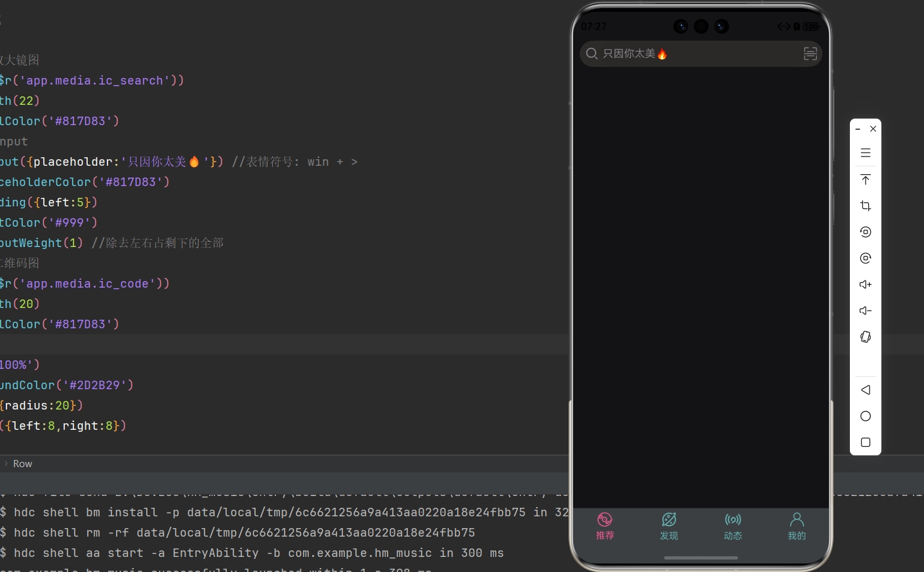
Task: Open recent apps with the square button
Action: [x=865, y=442]
